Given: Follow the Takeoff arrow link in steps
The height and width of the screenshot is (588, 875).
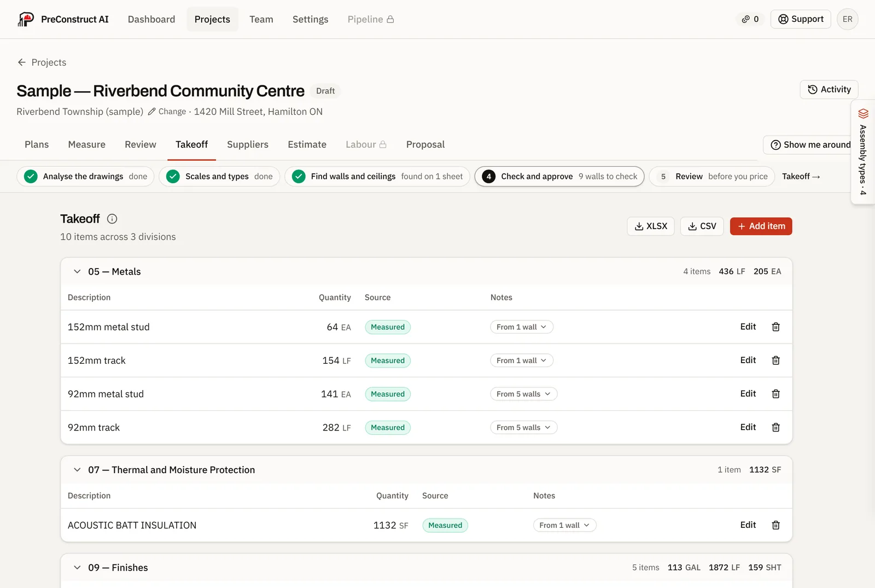Looking at the screenshot, I should [x=801, y=177].
